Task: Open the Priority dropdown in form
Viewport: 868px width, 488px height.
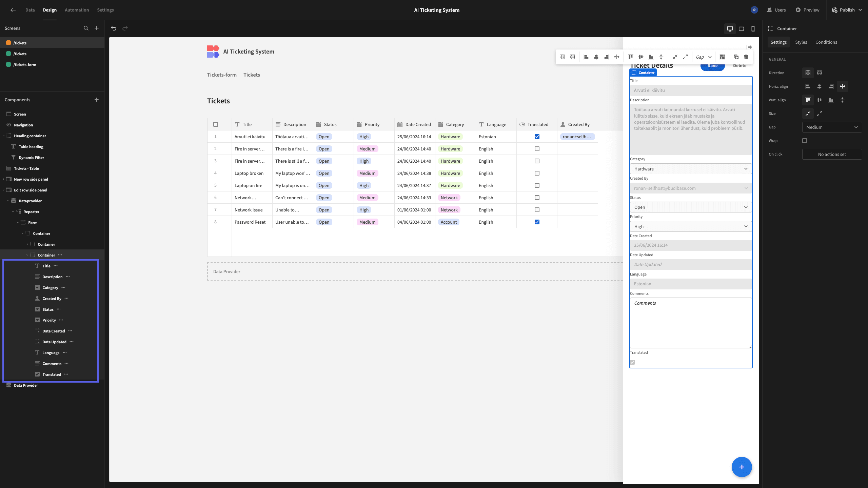Action: 691,226
